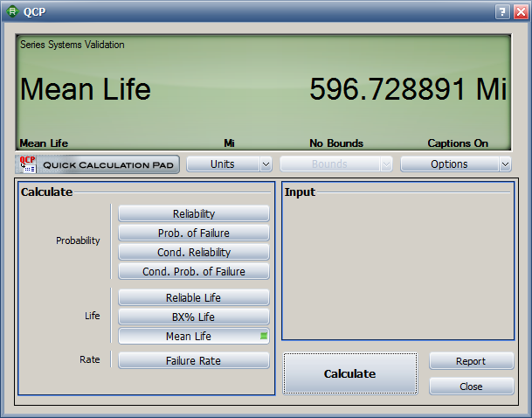Viewport: 532px width, 418px height.
Task: Click the Mi units status text
Action: click(x=229, y=143)
